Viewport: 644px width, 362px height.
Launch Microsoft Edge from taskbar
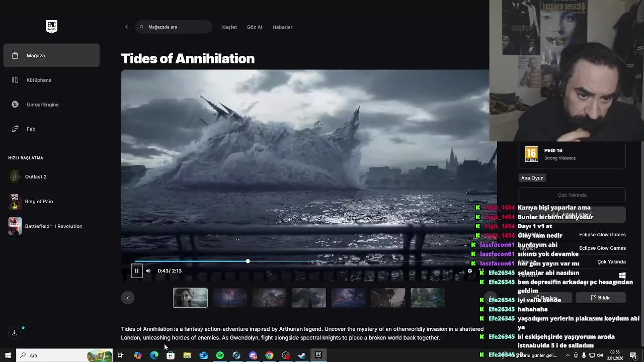click(x=154, y=355)
